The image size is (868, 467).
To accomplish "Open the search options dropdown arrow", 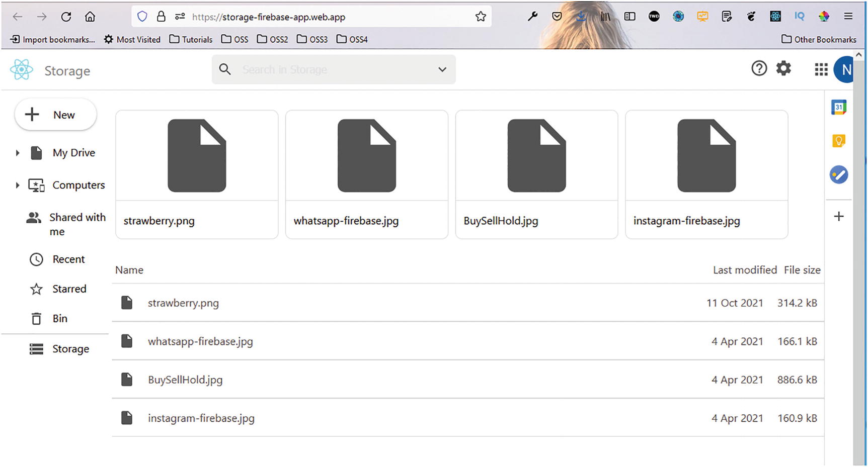I will 442,69.
